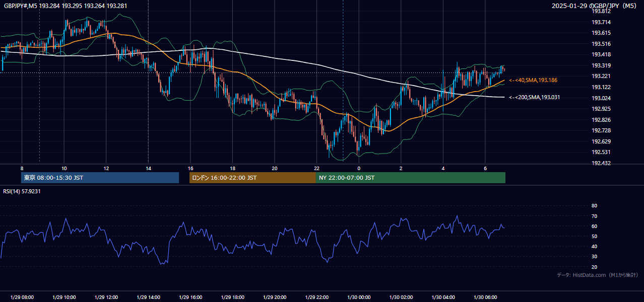Click hour label 18 under the price chart
The width and height of the screenshot is (644, 302).
click(x=232, y=168)
